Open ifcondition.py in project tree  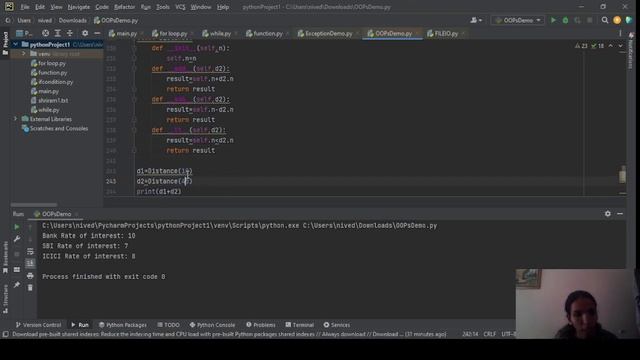52,82
